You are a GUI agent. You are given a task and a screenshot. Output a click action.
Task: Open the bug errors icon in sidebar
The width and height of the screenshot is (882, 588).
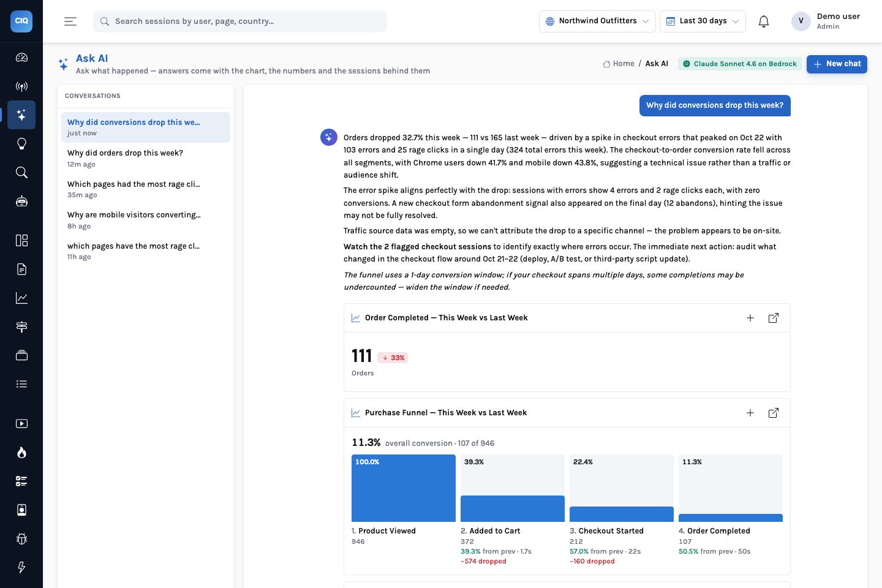(x=21, y=538)
